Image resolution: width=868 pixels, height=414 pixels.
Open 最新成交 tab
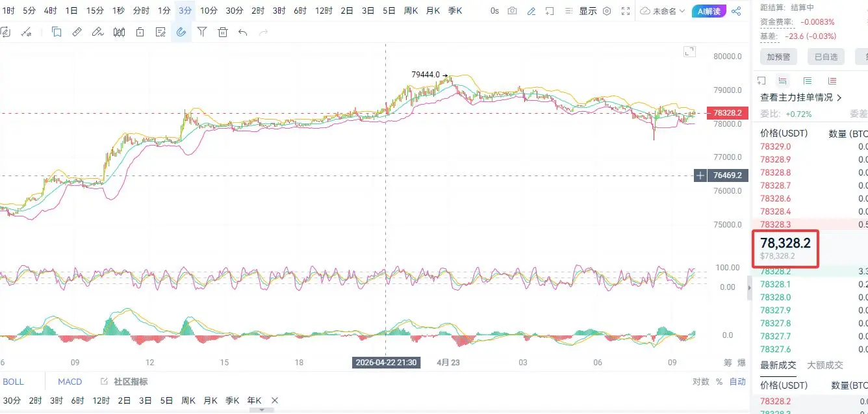point(778,365)
